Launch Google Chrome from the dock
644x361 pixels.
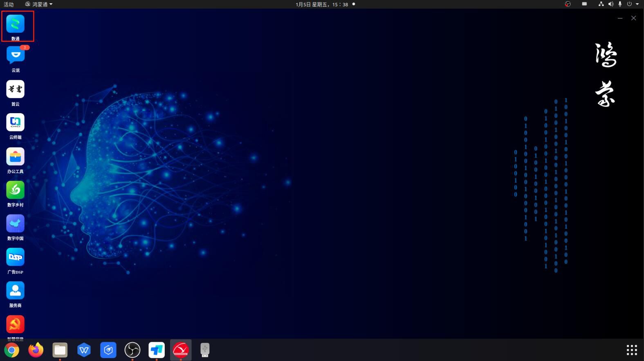[x=12, y=350]
